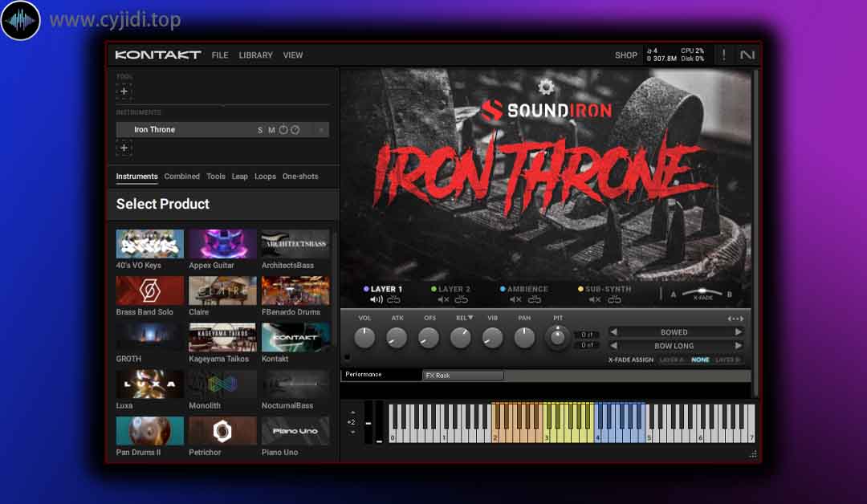
Task: Click next arrow beside BOWED
Action: click(739, 332)
